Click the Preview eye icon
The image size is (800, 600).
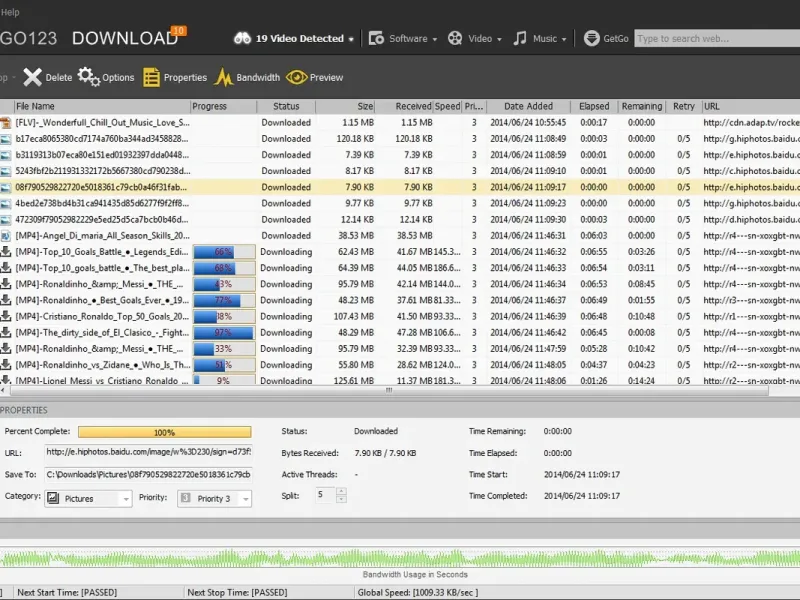[296, 78]
